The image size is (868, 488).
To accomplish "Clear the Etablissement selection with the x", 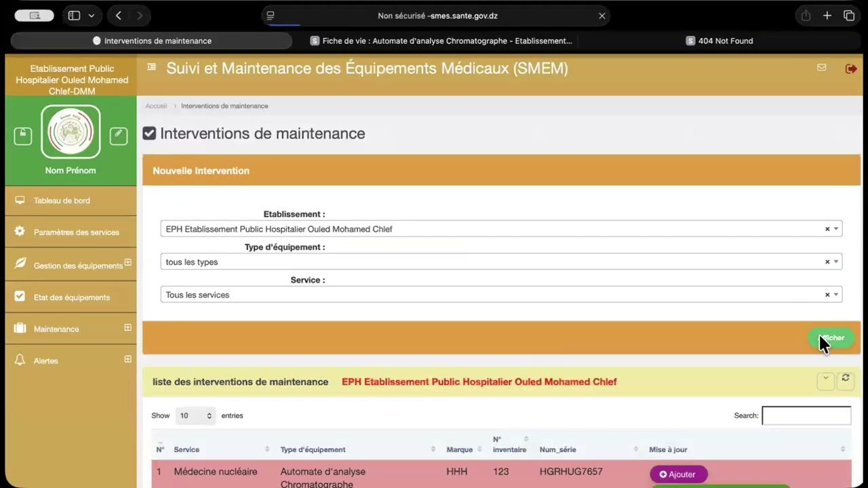I will click(x=827, y=229).
